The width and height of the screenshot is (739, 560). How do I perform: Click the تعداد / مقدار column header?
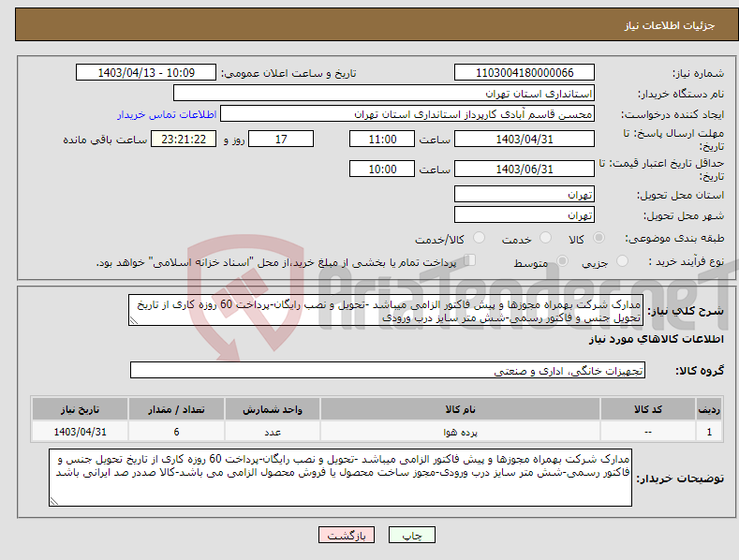(x=176, y=409)
